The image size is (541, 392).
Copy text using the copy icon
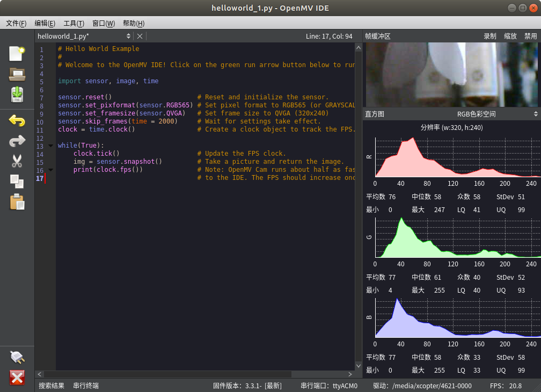[17, 182]
